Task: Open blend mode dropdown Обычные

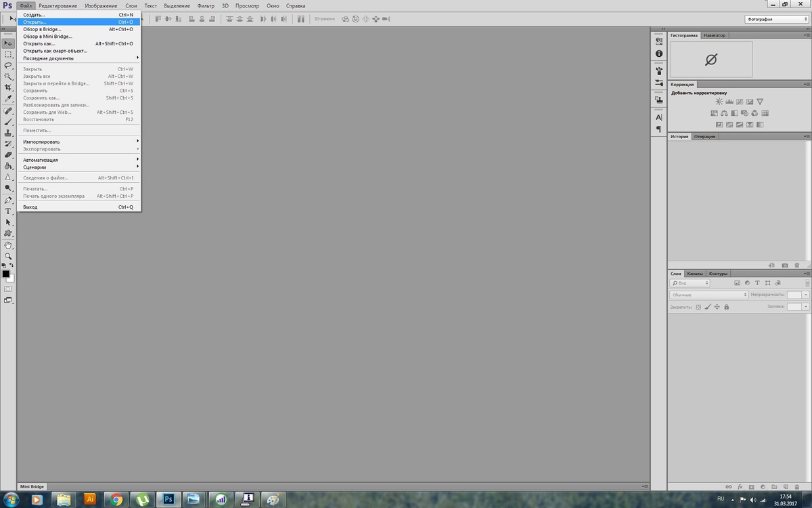Action: coord(708,295)
